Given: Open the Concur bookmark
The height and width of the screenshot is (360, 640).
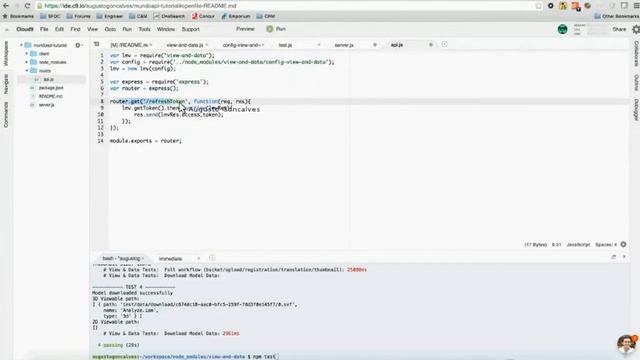Looking at the screenshot, I should coord(203,16).
